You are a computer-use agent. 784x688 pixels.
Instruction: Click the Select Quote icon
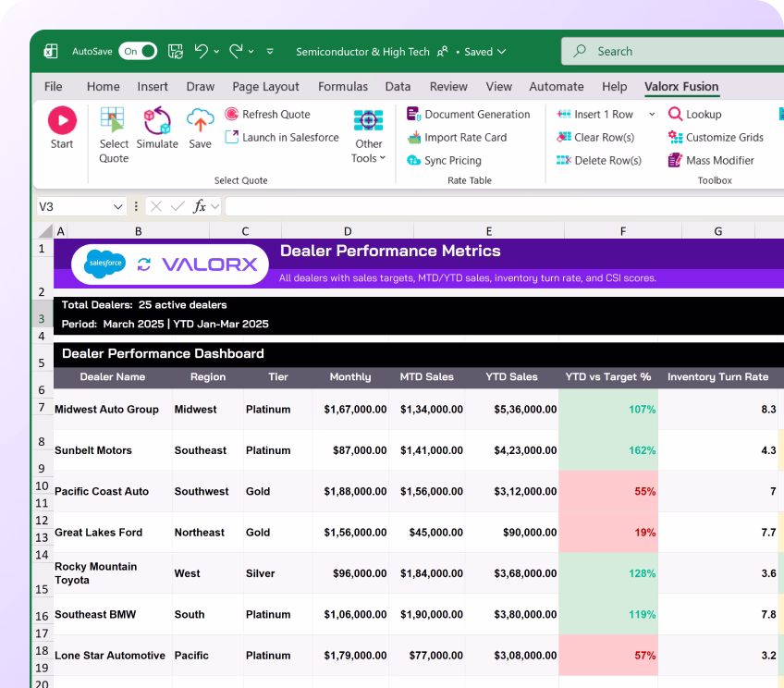pos(112,120)
